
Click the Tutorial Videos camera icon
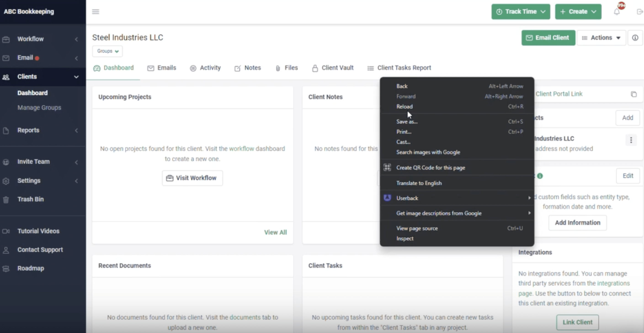point(6,231)
